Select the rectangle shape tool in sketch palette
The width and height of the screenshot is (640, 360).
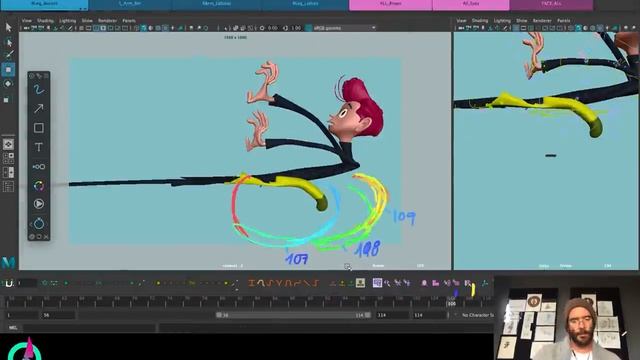click(x=39, y=128)
